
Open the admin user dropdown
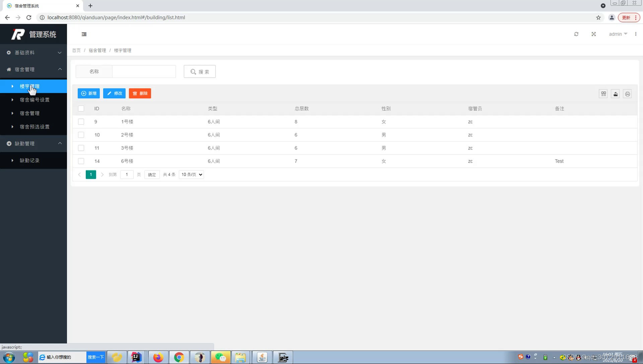618,34
